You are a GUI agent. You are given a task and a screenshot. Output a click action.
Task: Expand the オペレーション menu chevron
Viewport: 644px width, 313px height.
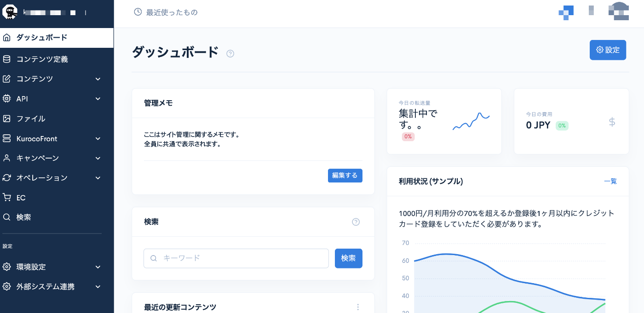pyautogui.click(x=98, y=178)
